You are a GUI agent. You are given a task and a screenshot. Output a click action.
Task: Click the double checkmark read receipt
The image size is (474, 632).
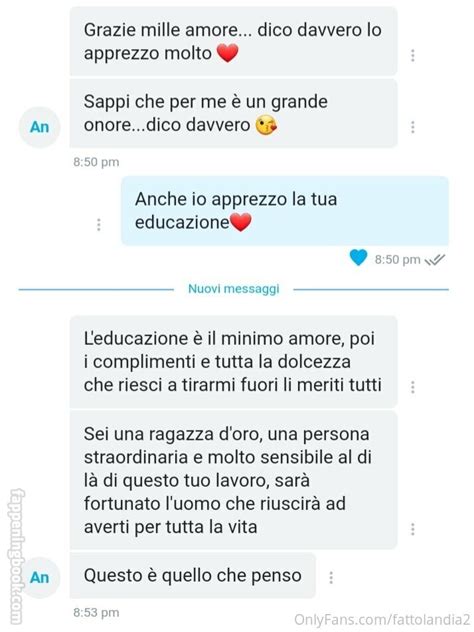[x=435, y=260]
